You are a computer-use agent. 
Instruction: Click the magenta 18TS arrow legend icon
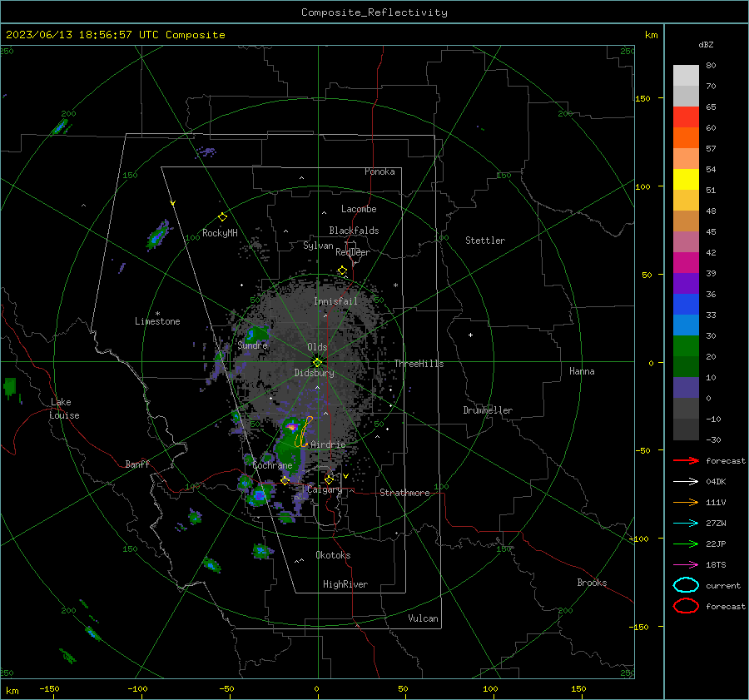(686, 565)
